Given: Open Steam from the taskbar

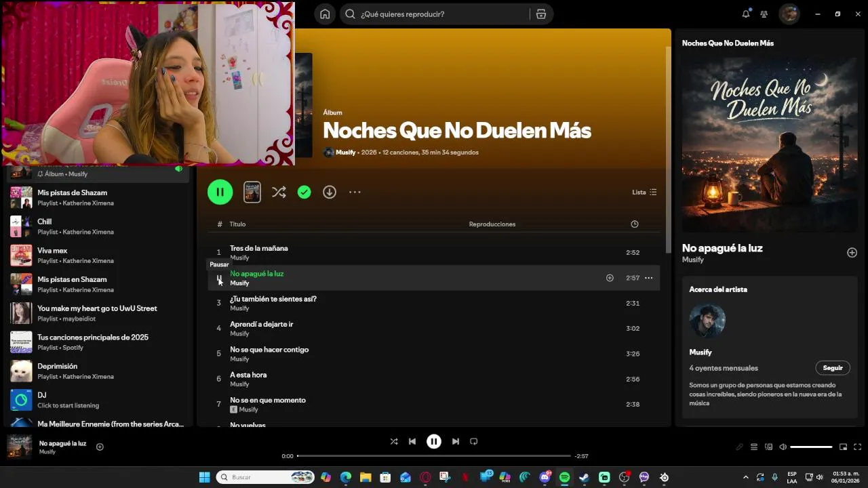Looking at the screenshot, I should point(584,477).
